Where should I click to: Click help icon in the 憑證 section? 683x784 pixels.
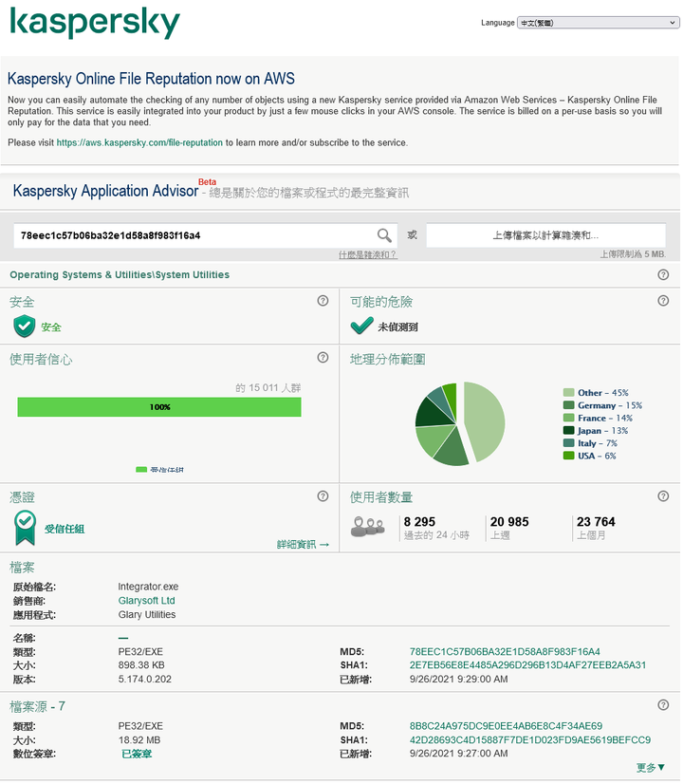(323, 496)
